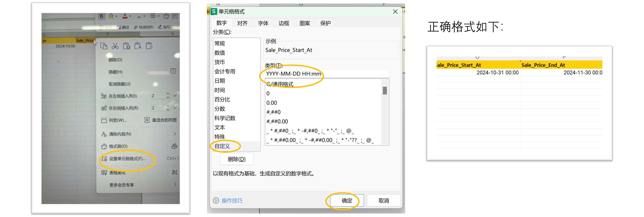Click the paste clipboard icon

coord(127,46)
